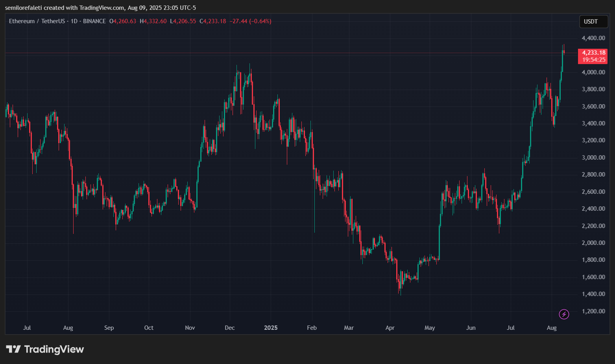Click the 2,200.00 price axis label
Image resolution: width=615 pixels, height=364 pixels.
pos(593,226)
